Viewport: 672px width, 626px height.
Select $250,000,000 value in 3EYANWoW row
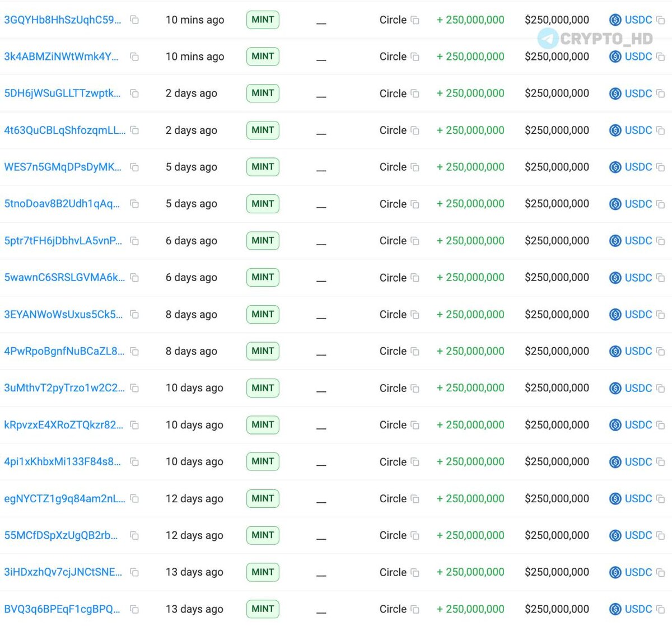click(x=557, y=314)
